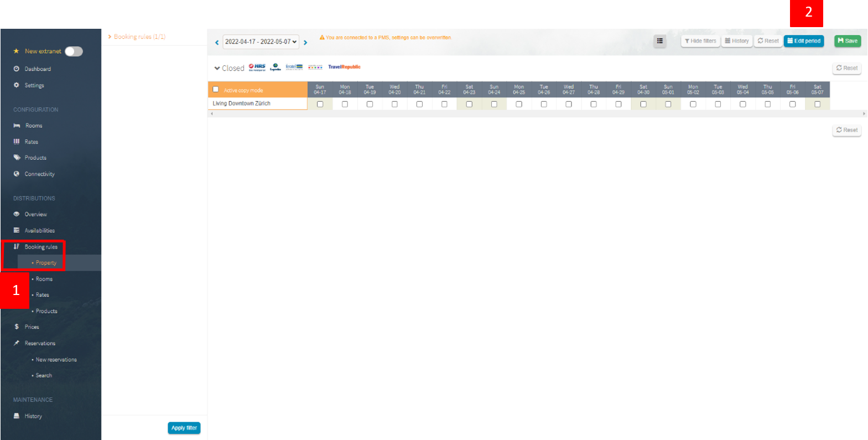Open Search under Reservations
Screen dimensions: 868x440
point(44,375)
